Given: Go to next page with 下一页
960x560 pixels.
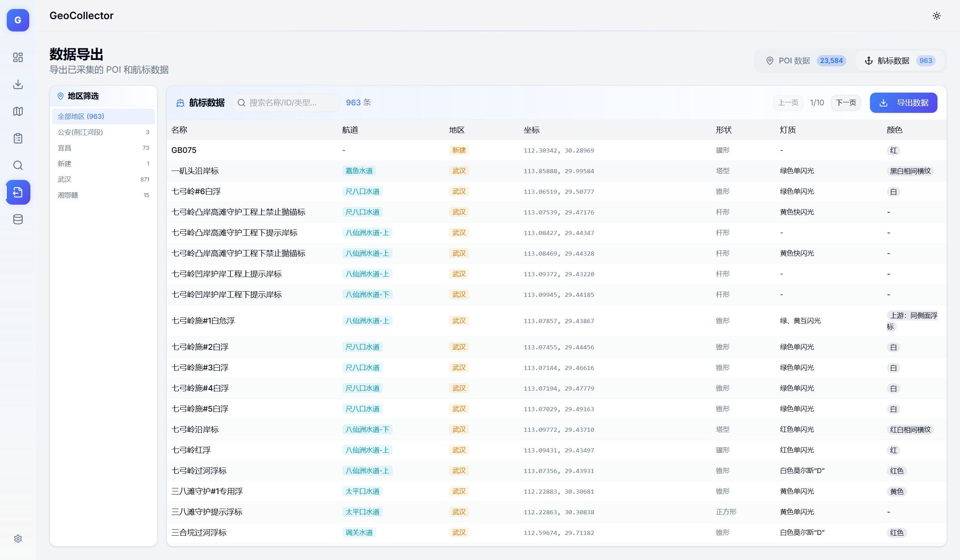Looking at the screenshot, I should 845,103.
